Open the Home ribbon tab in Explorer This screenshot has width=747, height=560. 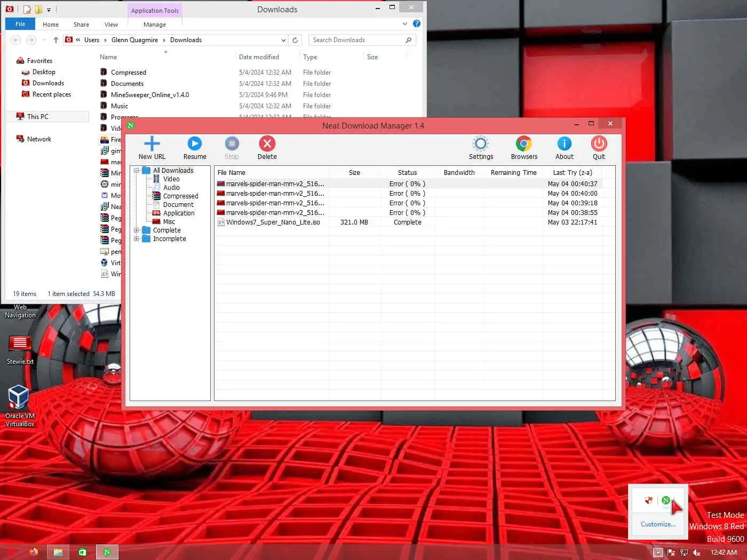[51, 25]
